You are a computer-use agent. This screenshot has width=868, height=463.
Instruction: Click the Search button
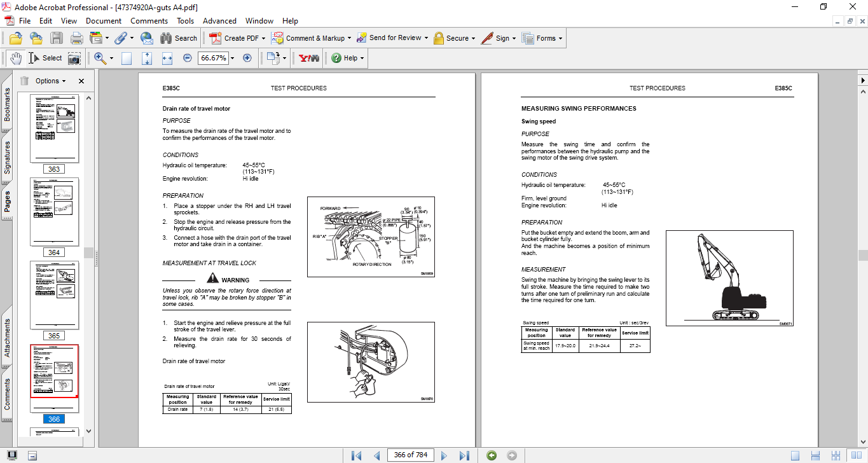[x=179, y=38]
